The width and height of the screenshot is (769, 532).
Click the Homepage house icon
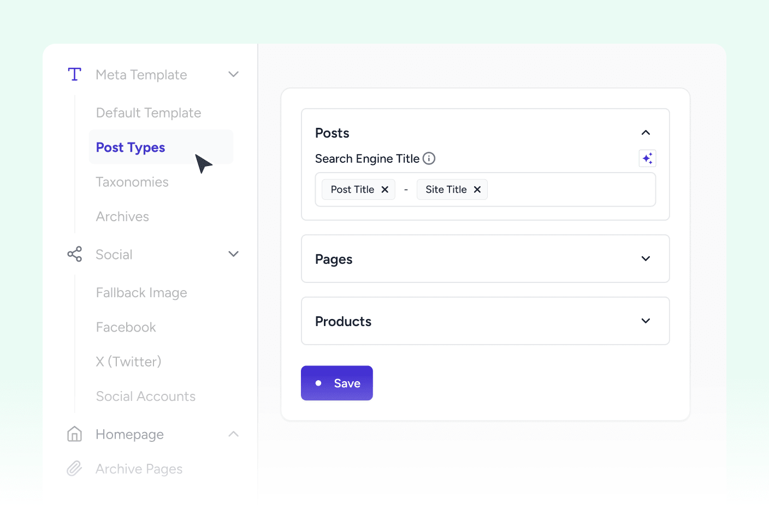[x=75, y=434]
